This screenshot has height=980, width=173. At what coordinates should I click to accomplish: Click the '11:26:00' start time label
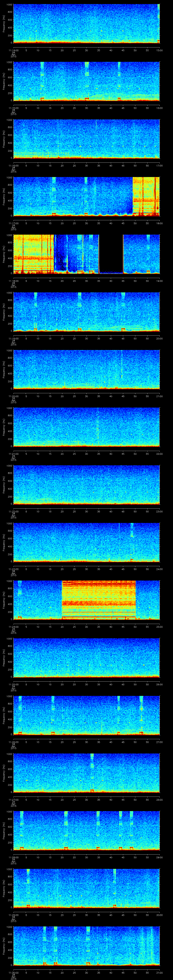13,742
